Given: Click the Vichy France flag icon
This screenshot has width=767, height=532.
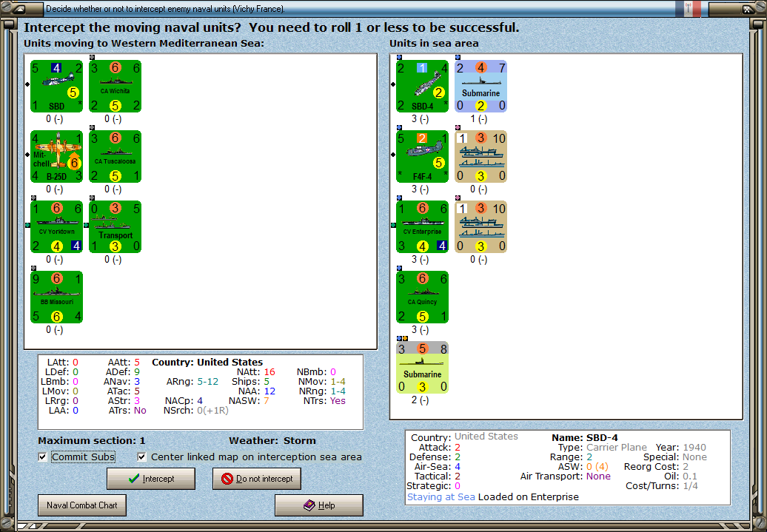Looking at the screenshot, I should pyautogui.click(x=689, y=8).
